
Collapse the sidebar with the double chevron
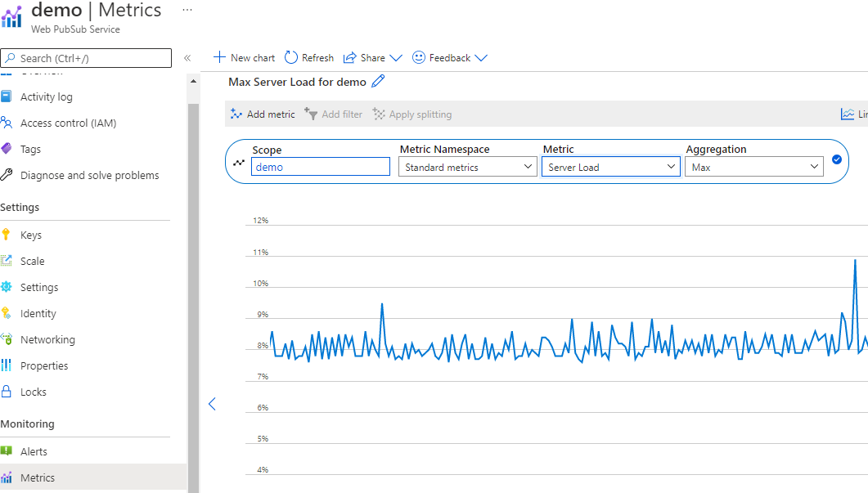pos(187,57)
